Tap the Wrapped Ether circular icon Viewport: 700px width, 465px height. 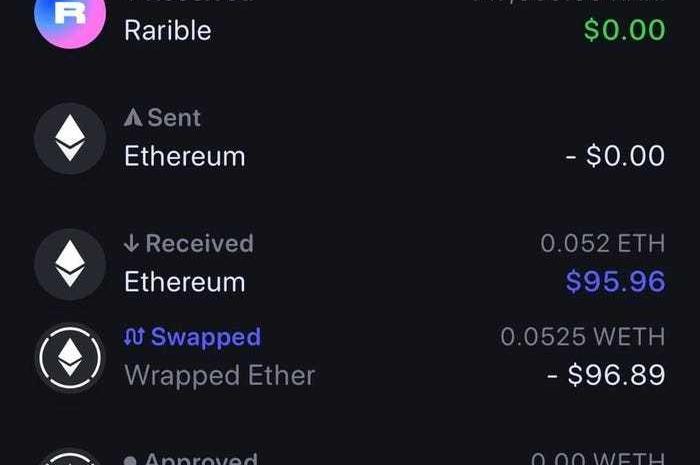pos(70,358)
